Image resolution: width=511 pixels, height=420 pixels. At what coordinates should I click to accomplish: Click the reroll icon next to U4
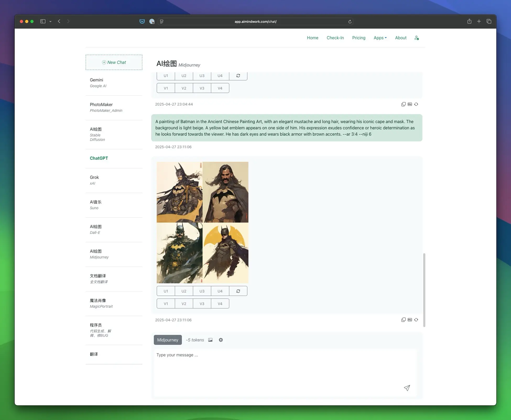238,291
